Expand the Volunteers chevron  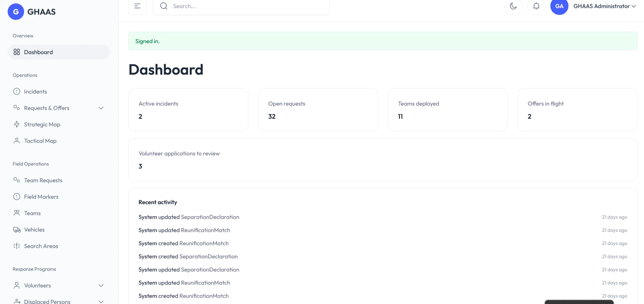coord(101,285)
